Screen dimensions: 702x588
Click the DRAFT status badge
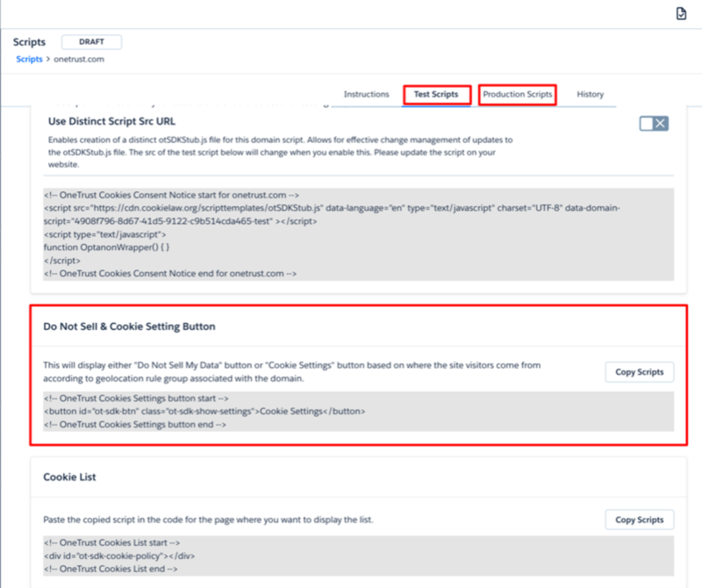coord(90,41)
